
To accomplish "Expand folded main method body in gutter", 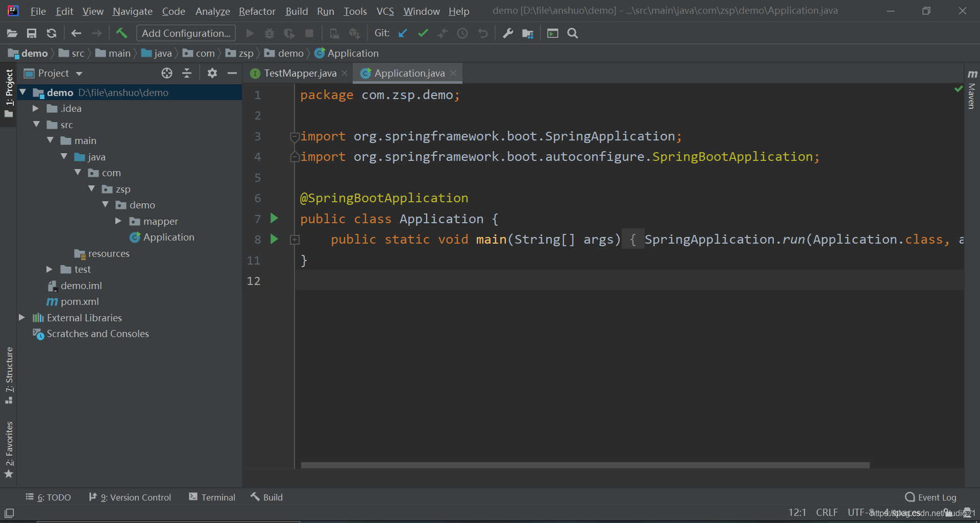I will 295,240.
